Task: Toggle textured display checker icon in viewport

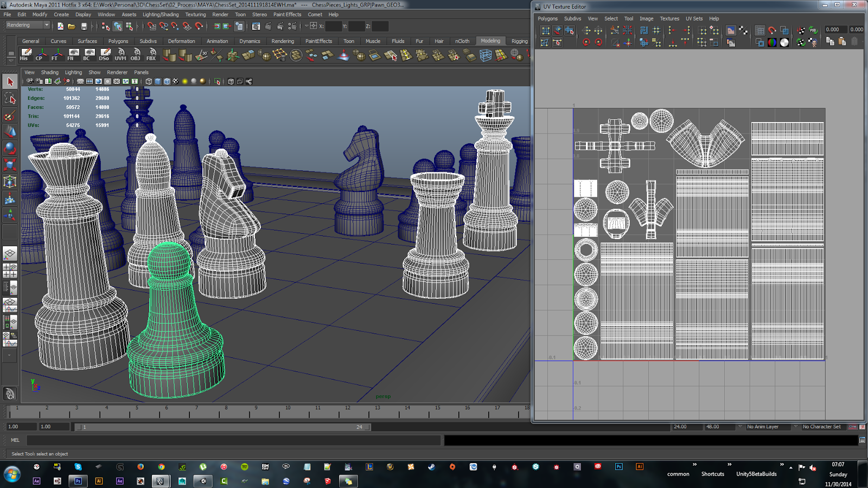Action: 175,81
